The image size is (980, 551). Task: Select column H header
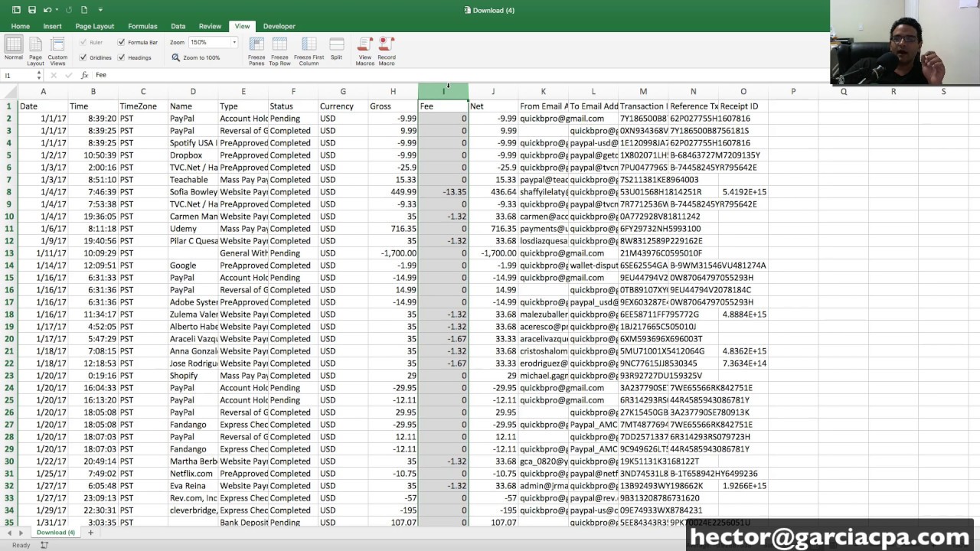pos(393,92)
